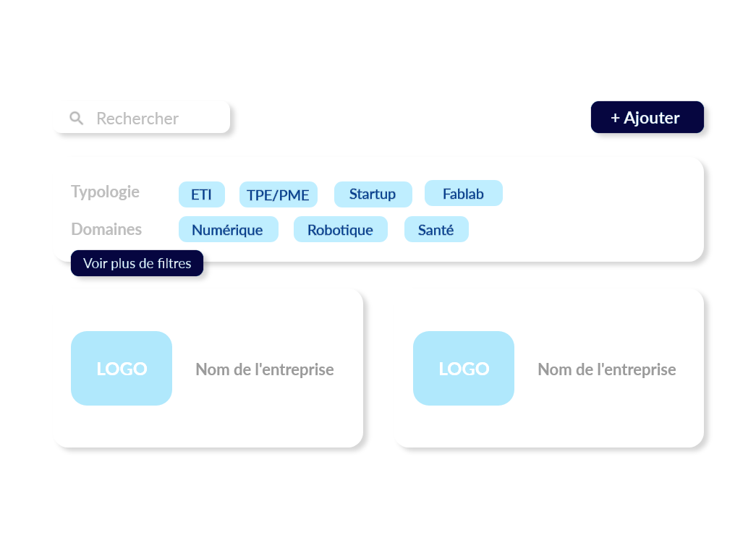Enable the TPE/PME filter chip

coord(279,194)
